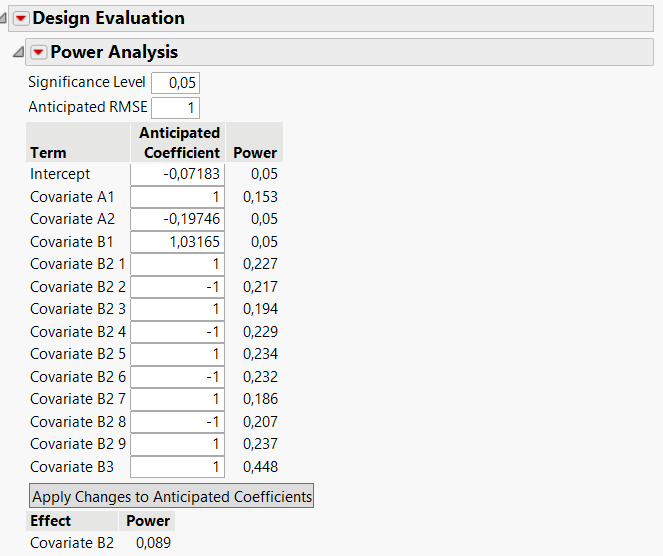Collapse the Design Evaluation outline disclosure triangle
Image resolution: width=663 pixels, height=556 pixels.
coord(3,18)
